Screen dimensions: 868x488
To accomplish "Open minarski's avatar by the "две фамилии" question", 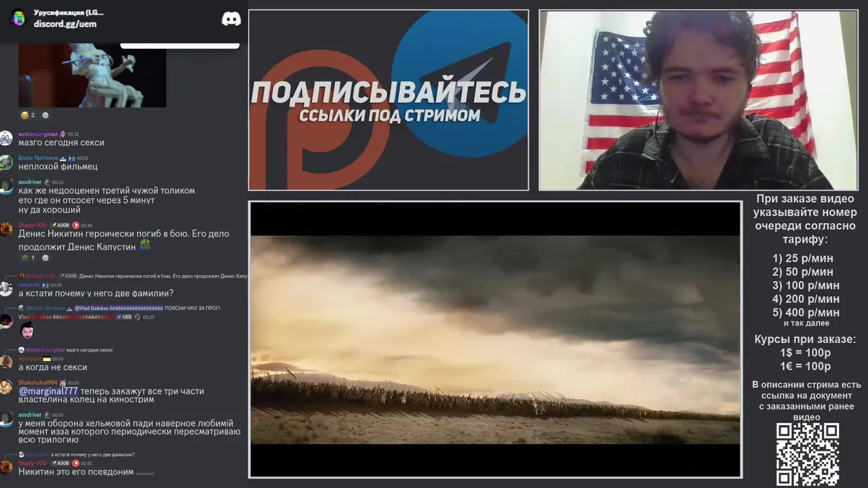I will coord(6,289).
